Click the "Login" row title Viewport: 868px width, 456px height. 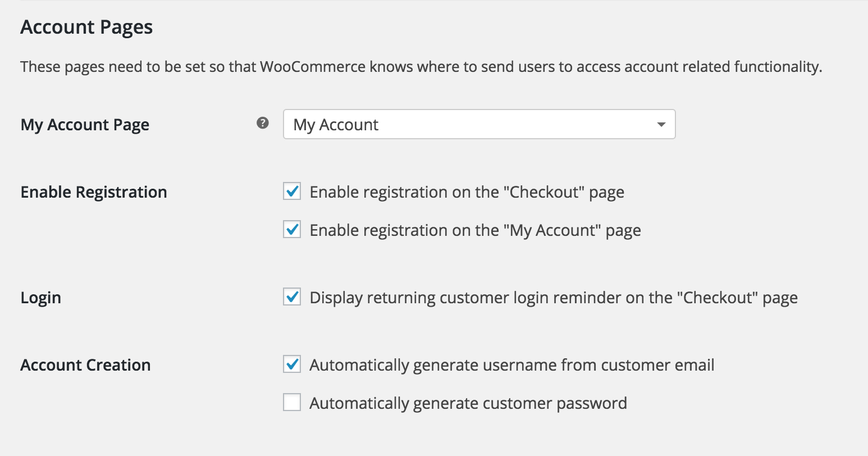[x=40, y=298]
